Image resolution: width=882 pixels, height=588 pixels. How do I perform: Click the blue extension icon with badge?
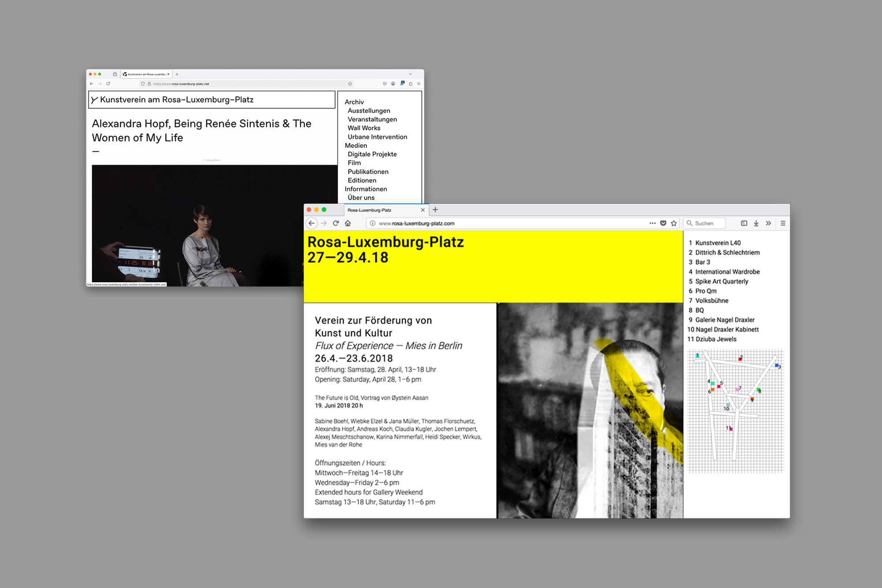(x=402, y=83)
